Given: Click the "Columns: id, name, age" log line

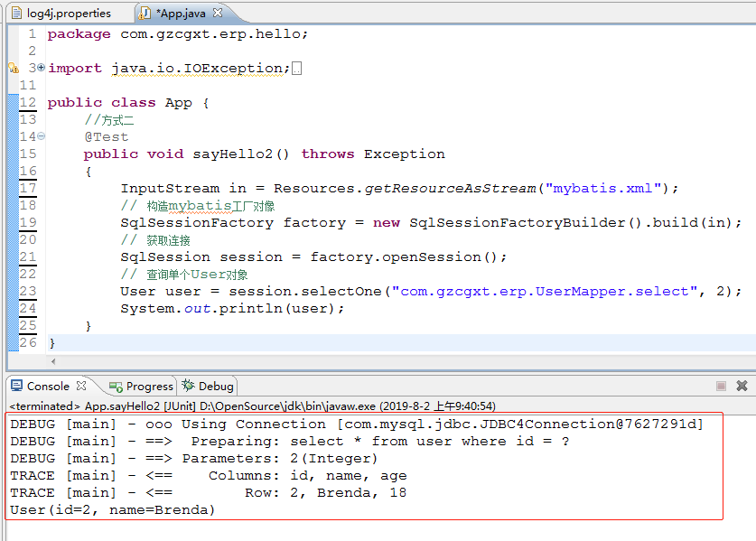Looking at the screenshot, I should click(209, 476).
